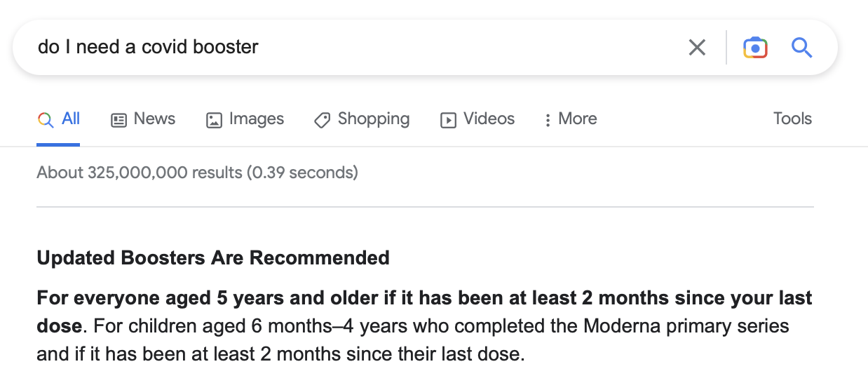Click the About 325,000,000 results text
Image resolution: width=868 pixels, height=390 pixels.
pyautogui.click(x=197, y=173)
